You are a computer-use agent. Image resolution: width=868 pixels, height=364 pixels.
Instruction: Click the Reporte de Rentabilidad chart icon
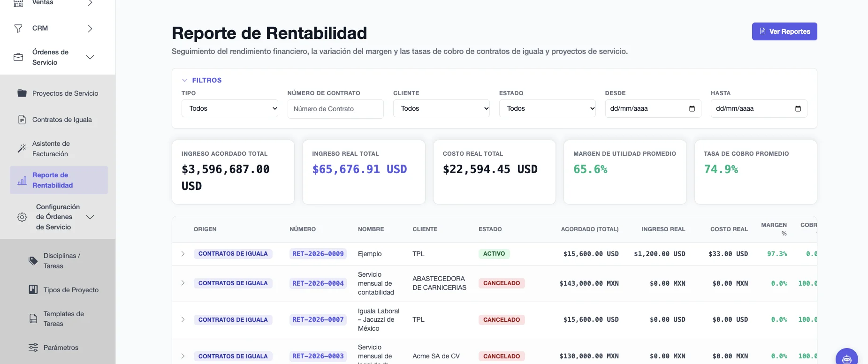[22, 181]
